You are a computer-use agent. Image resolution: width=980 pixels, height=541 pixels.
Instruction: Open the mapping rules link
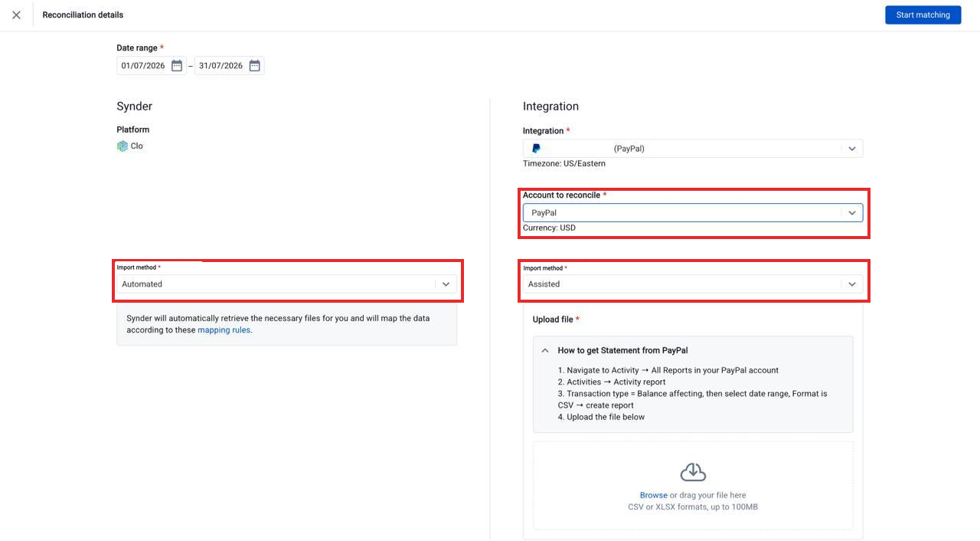(224, 330)
